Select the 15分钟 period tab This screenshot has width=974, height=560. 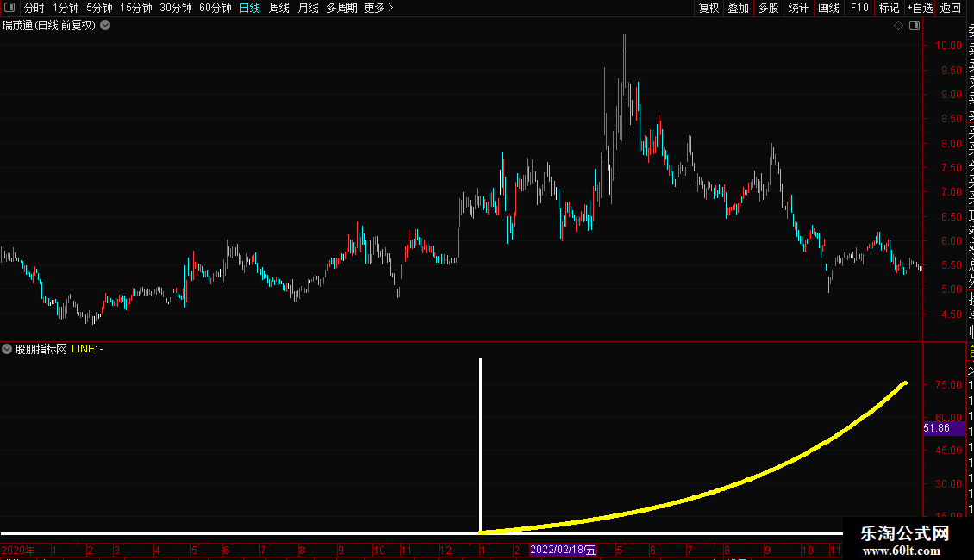[136, 8]
